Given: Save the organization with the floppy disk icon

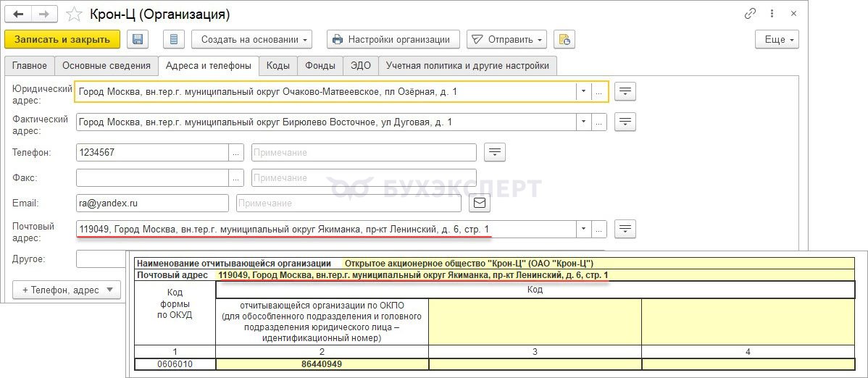Looking at the screenshot, I should (x=138, y=39).
